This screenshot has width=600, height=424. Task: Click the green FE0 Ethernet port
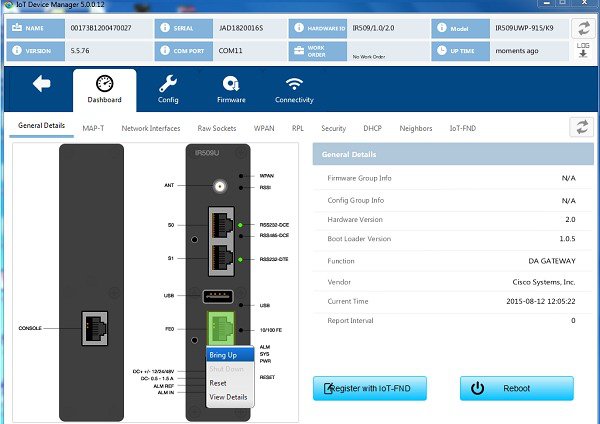pos(221,328)
